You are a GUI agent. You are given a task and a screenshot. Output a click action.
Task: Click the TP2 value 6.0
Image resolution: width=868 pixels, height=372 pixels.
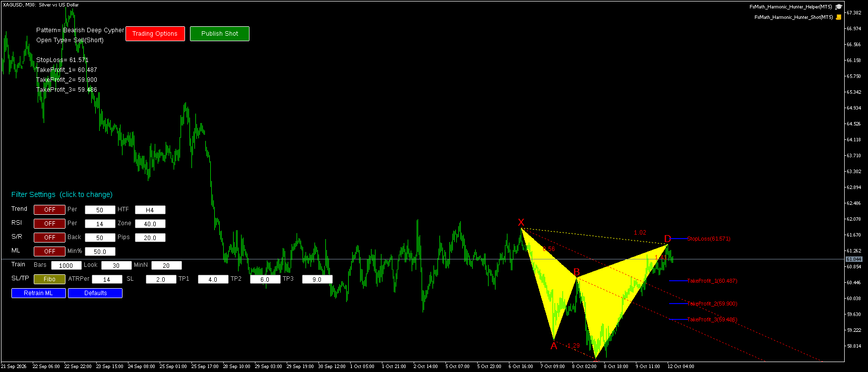[x=265, y=279]
